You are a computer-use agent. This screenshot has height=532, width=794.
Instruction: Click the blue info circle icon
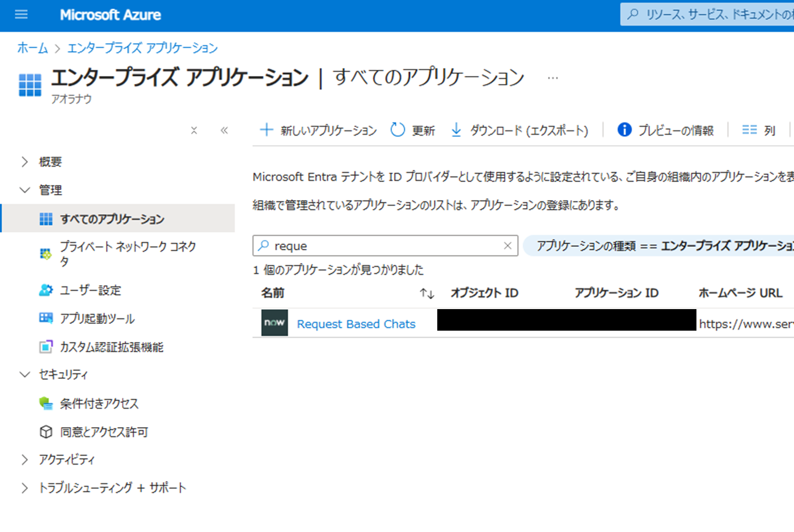coord(624,130)
